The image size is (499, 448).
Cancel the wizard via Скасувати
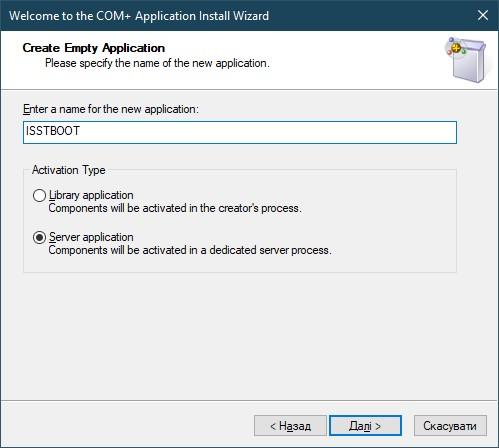450,426
